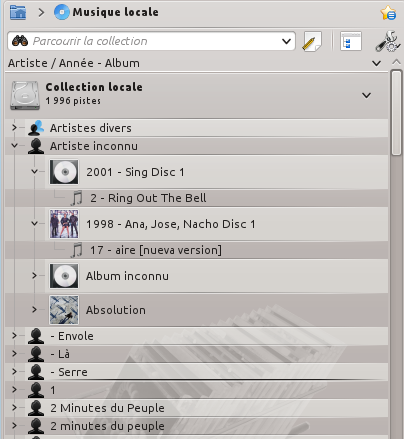Viewport: 404px width, 439px height.
Task: Select the artist 2 Minutes du Peuple
Action: [107, 408]
